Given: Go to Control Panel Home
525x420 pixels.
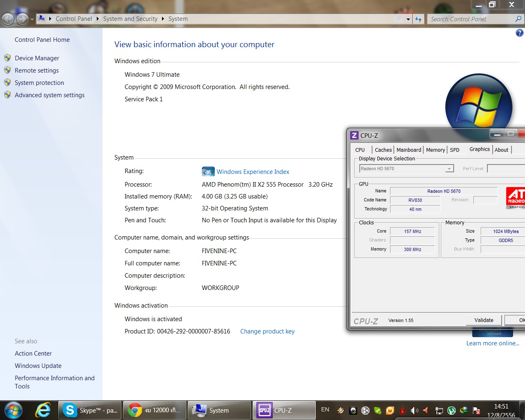Looking at the screenshot, I should coord(42,40).
